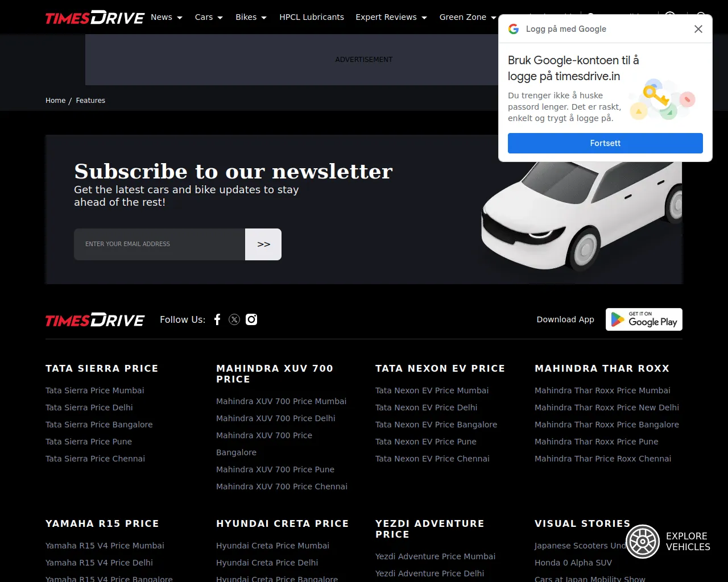Close the Google sign-in popup
This screenshot has height=582, width=728.
coord(698,29)
